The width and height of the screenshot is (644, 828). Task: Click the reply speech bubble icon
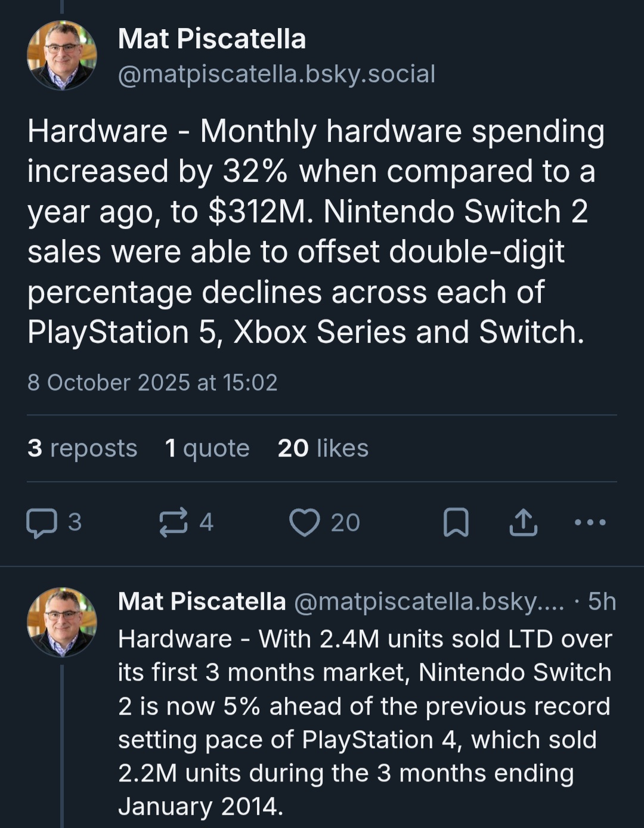[41, 523]
